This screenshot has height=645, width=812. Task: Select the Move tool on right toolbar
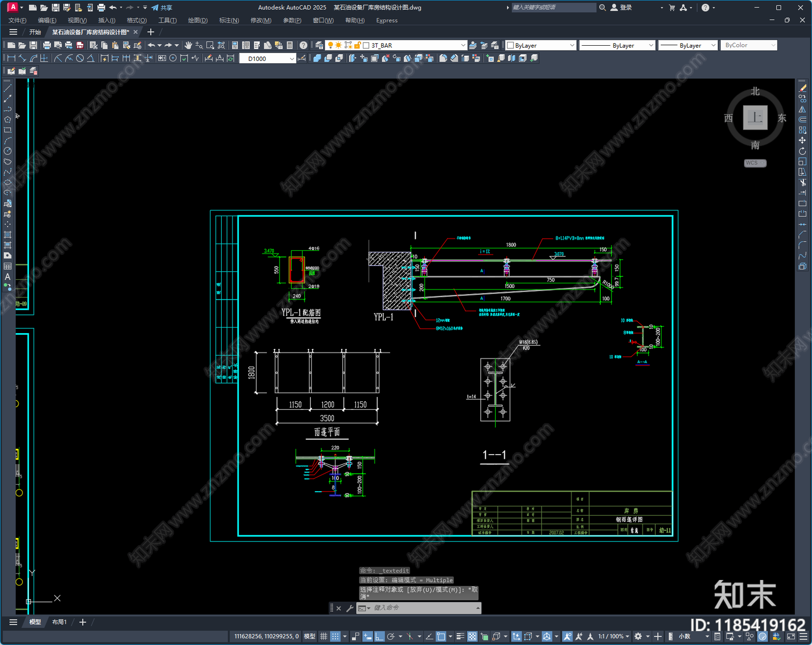coord(802,141)
